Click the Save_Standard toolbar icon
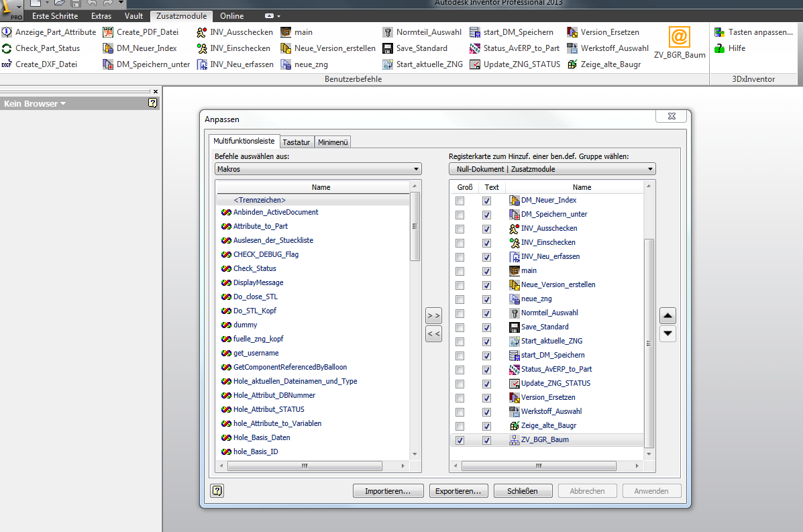Screen dimensions: 803x532 coord(387,48)
